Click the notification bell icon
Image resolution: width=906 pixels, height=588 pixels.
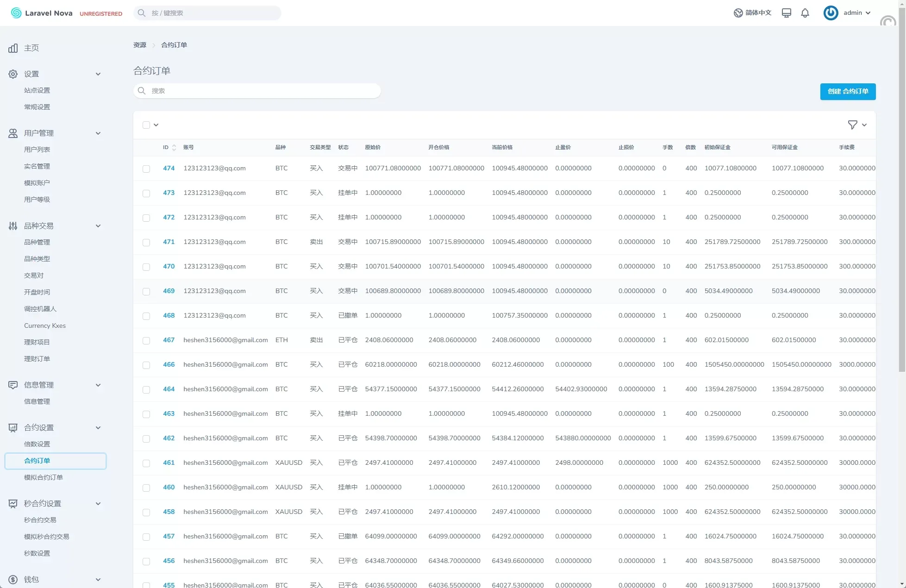(x=805, y=13)
